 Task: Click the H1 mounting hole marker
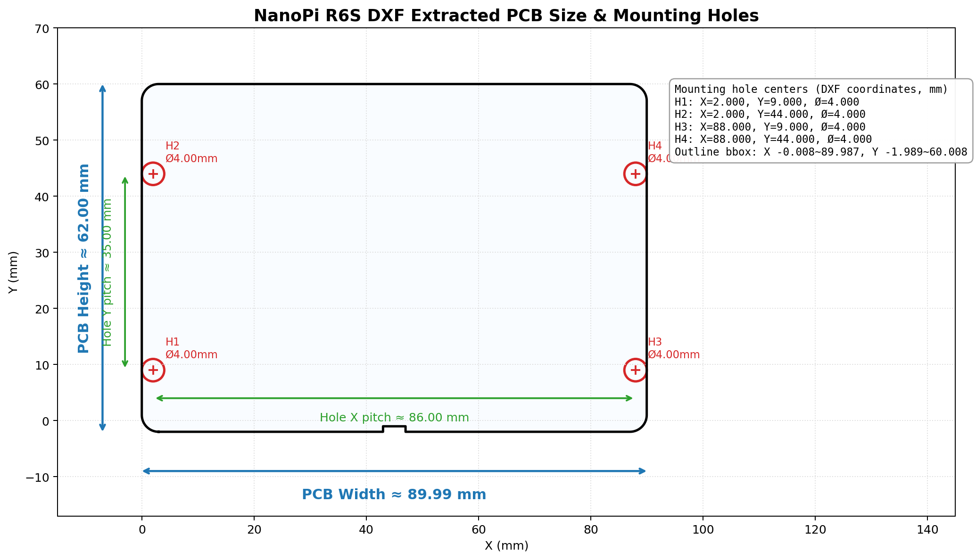click(x=153, y=370)
